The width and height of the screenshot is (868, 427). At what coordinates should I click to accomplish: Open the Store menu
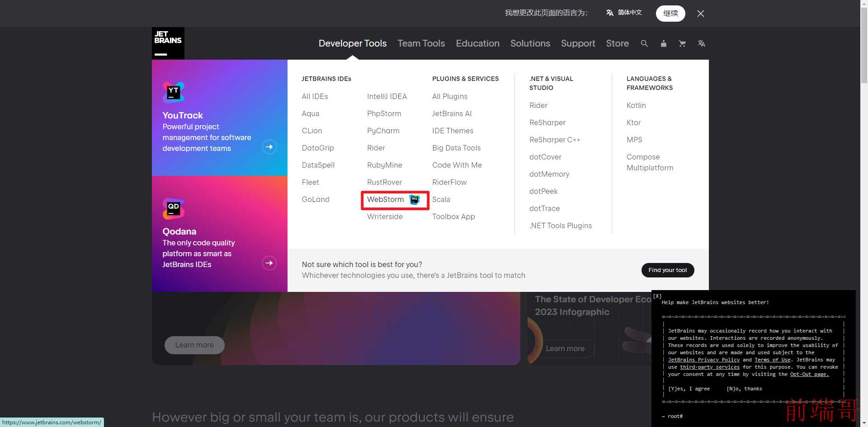[618, 43]
